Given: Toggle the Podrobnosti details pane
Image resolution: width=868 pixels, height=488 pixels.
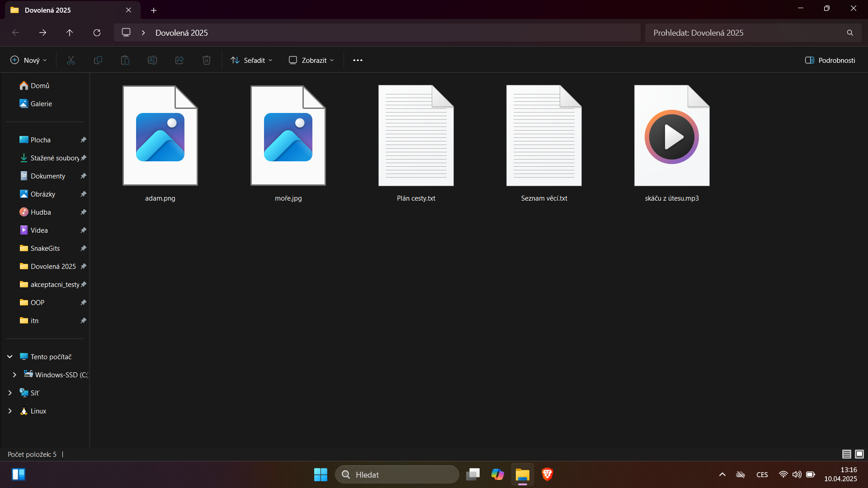Looking at the screenshot, I should (x=830, y=60).
